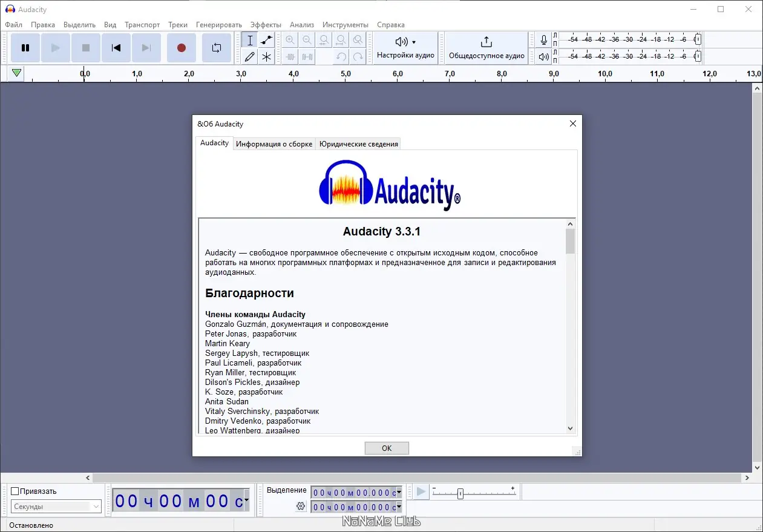Adjust the recording level slider knob
This screenshot has height=532, width=763.
click(x=698, y=40)
